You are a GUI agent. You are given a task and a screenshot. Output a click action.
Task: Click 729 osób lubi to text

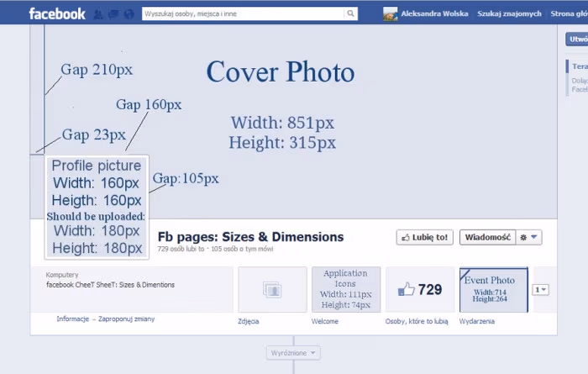(x=181, y=249)
